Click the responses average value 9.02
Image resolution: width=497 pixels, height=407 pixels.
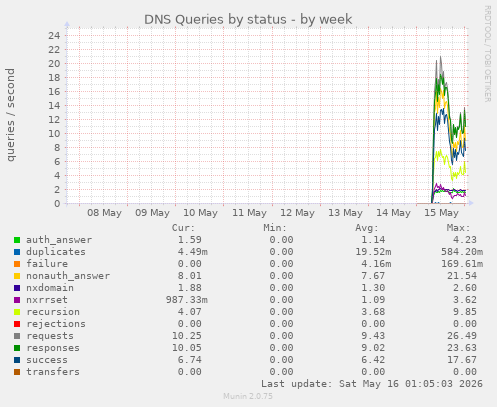point(373,348)
